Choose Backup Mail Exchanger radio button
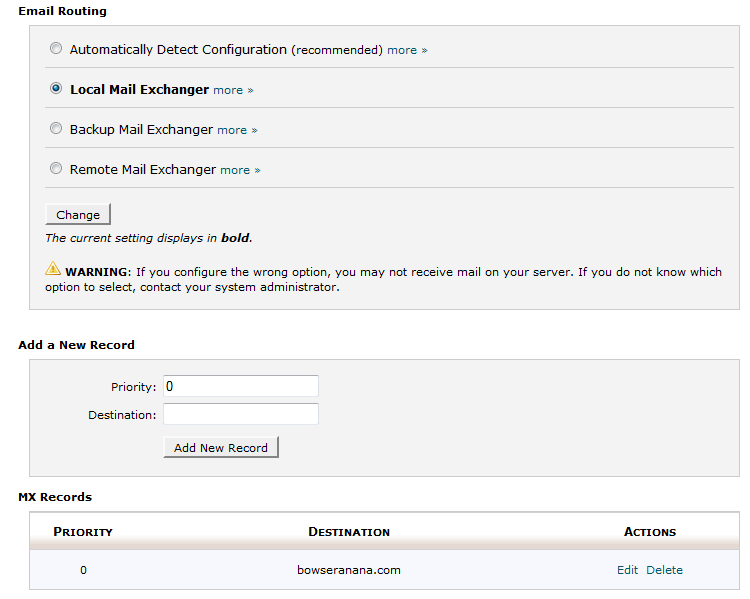The image size is (750, 599). 56,128
